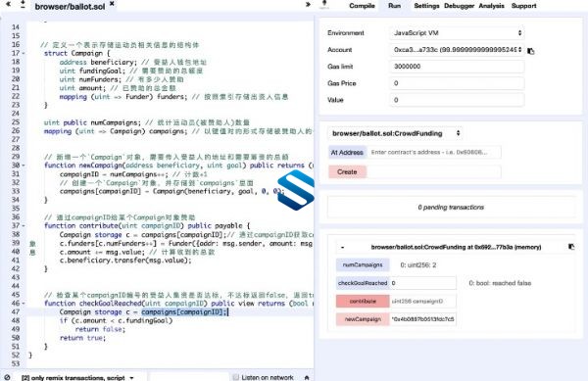Open the browser/ballot.sol:CrowdFunding contract dropdown
The image size is (588, 381).
point(395,133)
